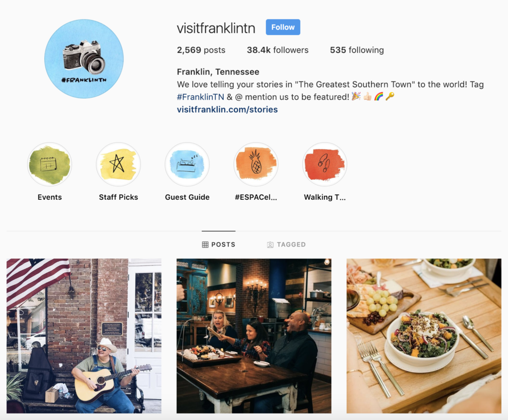Open the visitfranklin.com/stories link
The width and height of the screenshot is (508, 420).
[227, 110]
